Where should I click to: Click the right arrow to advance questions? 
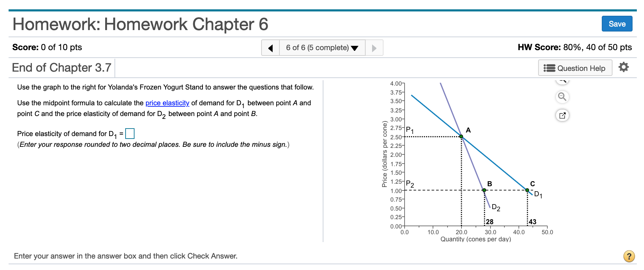374,47
